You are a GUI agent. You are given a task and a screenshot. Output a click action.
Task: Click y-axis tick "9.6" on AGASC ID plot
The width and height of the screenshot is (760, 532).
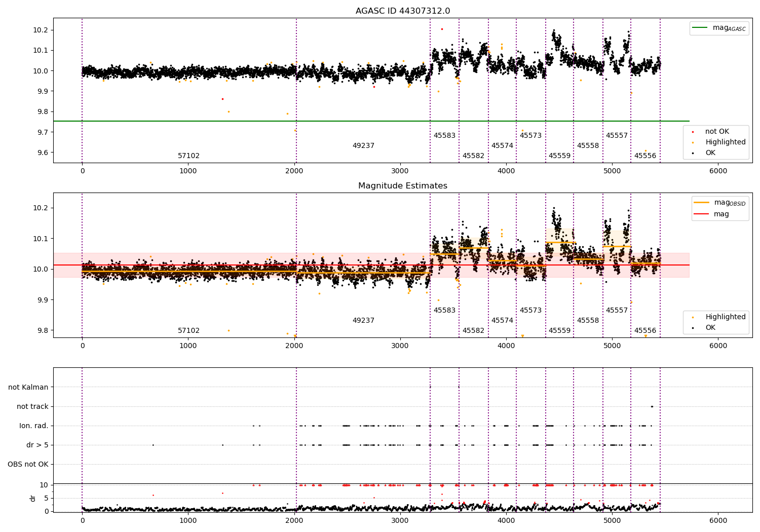[x=43, y=153]
